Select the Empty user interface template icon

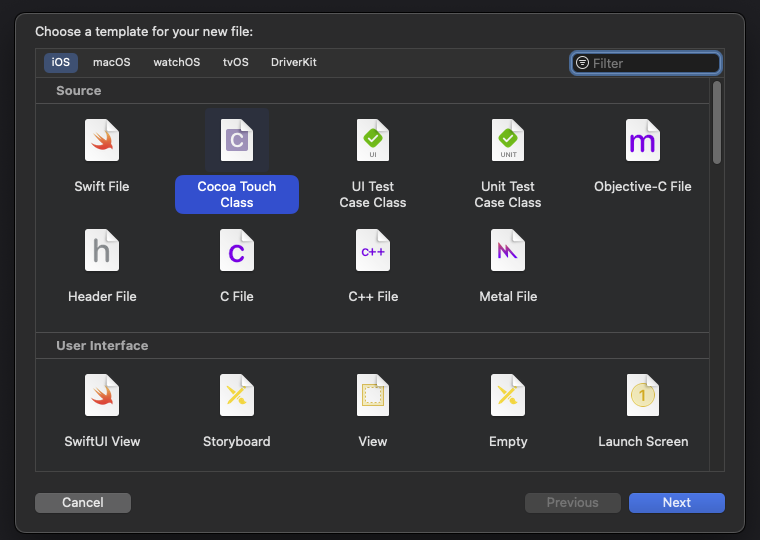(x=507, y=395)
